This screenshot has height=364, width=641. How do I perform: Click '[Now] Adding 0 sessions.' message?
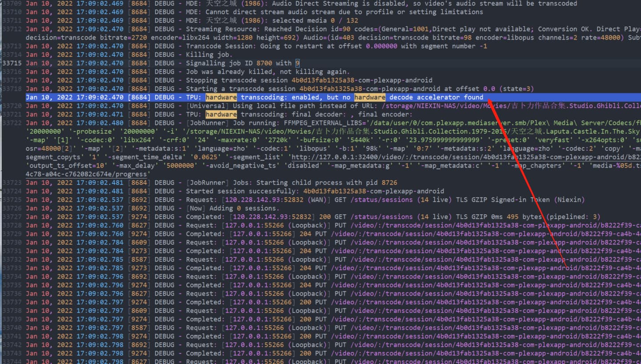coord(232,208)
